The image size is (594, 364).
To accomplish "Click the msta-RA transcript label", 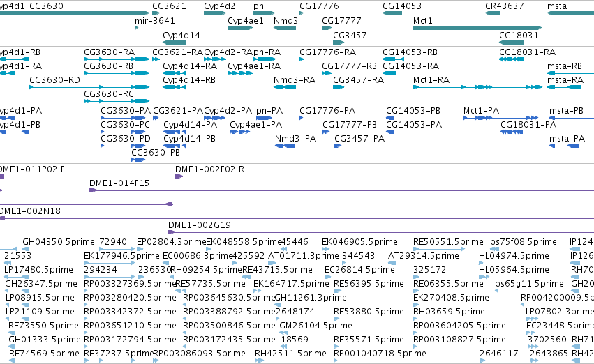I will 565,79.
